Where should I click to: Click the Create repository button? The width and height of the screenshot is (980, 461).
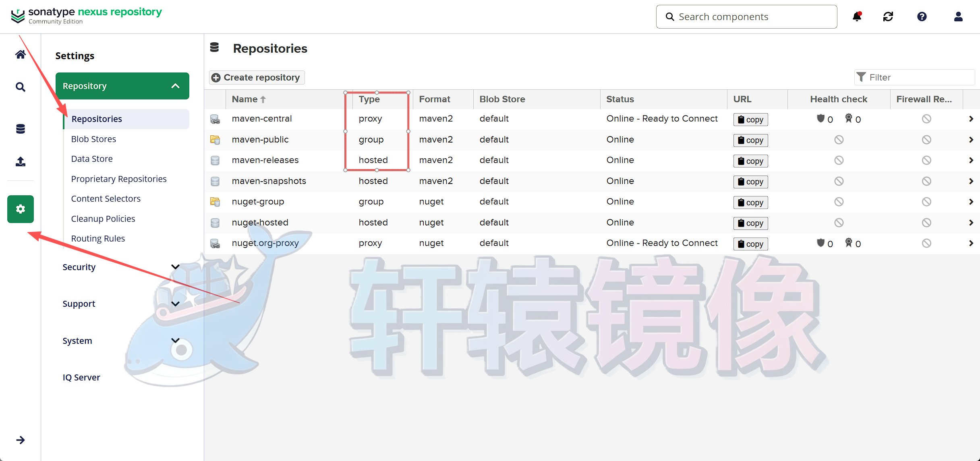(257, 77)
